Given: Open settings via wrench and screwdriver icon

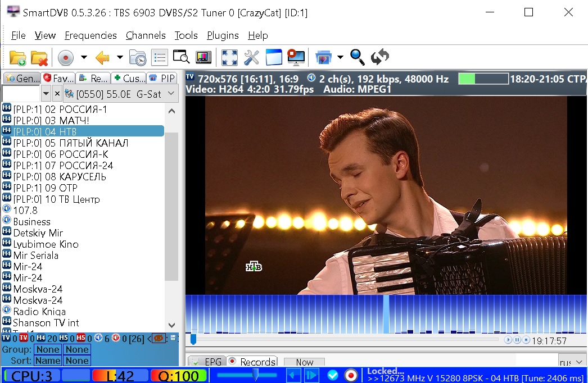Looking at the screenshot, I should (251, 58).
